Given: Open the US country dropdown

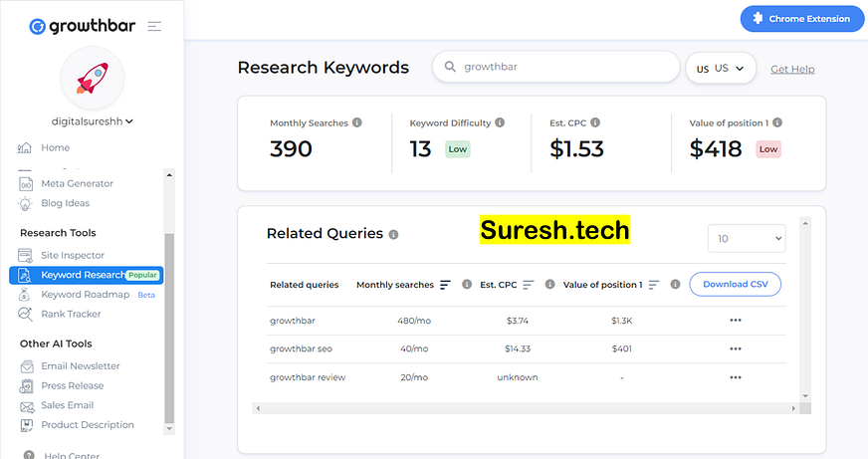Looking at the screenshot, I should tap(721, 69).
